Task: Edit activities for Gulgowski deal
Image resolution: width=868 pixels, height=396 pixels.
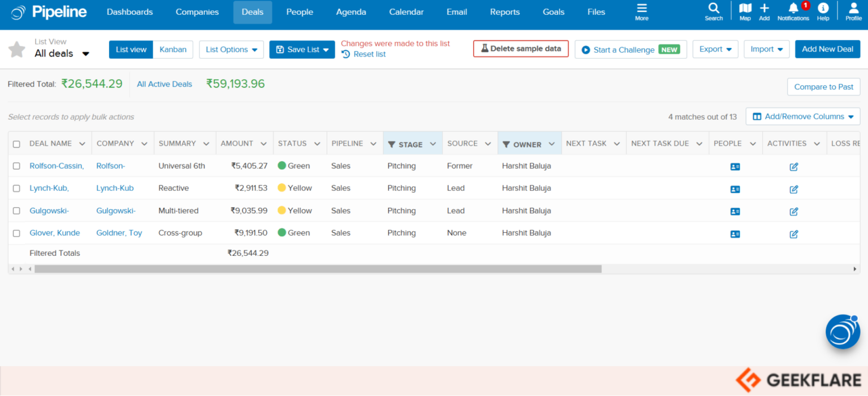Action: (x=794, y=211)
